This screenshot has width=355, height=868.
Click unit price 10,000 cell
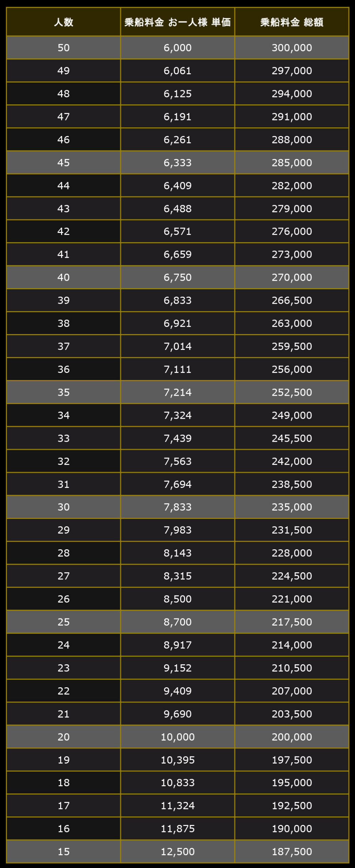click(177, 737)
